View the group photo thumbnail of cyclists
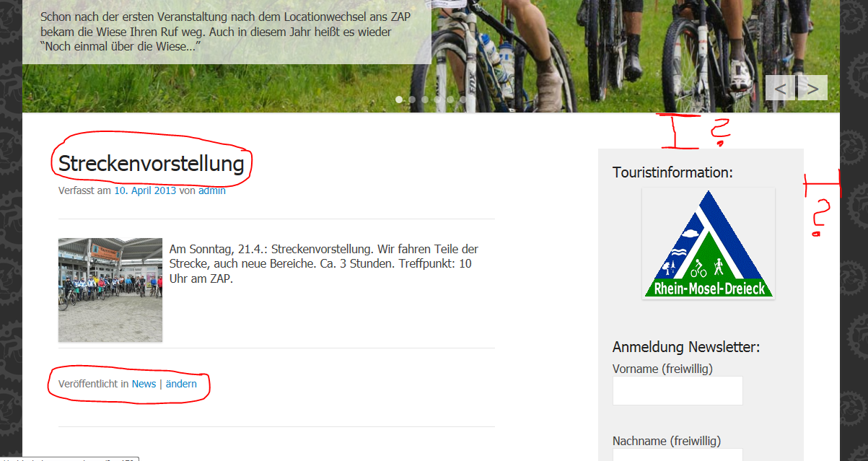The height and width of the screenshot is (461, 868). tap(110, 290)
